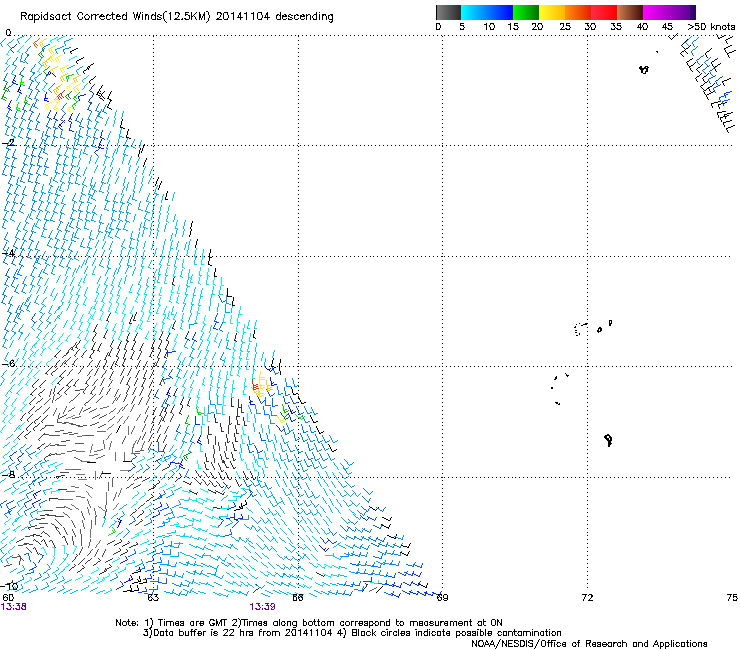Click the magenta-purple 40-50 knots legend segment
This screenshot has width=740, height=650.
[669, 12]
